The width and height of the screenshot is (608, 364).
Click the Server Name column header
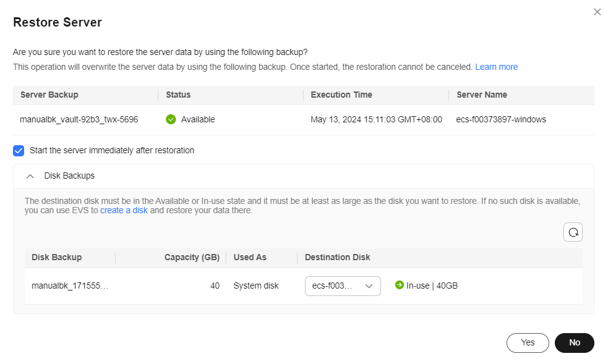pyautogui.click(x=482, y=95)
